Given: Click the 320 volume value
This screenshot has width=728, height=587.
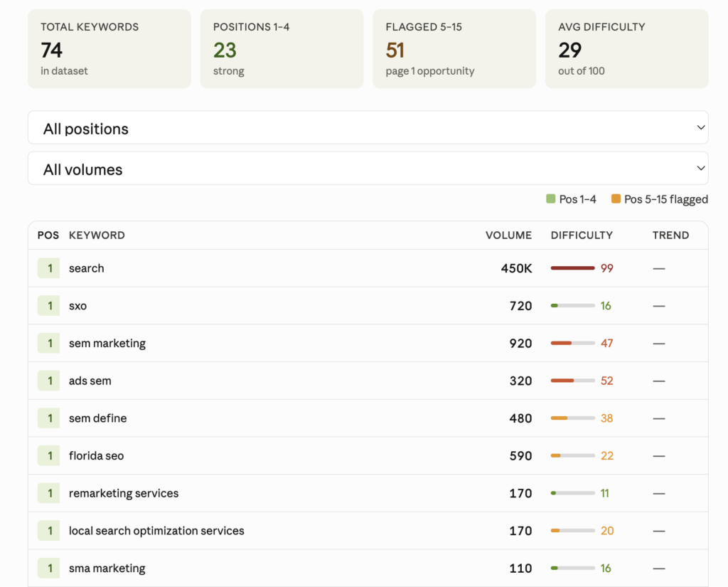Looking at the screenshot, I should point(520,381).
